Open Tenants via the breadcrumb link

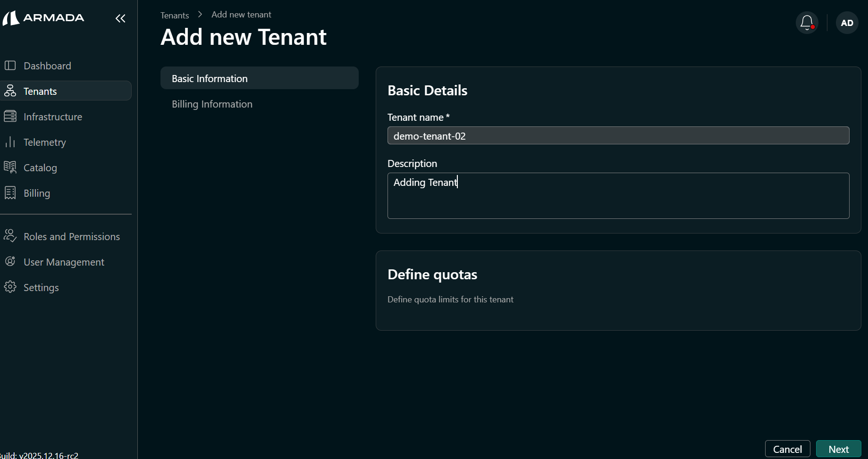174,15
